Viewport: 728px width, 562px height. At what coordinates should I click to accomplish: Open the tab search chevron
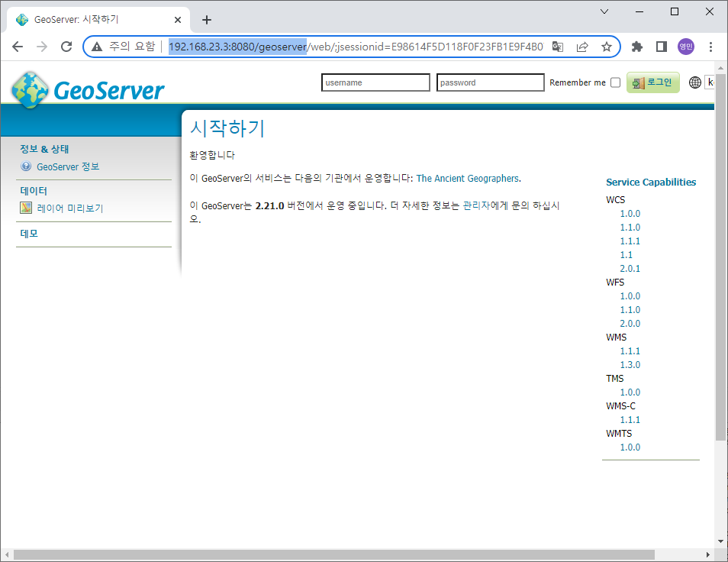click(x=604, y=11)
